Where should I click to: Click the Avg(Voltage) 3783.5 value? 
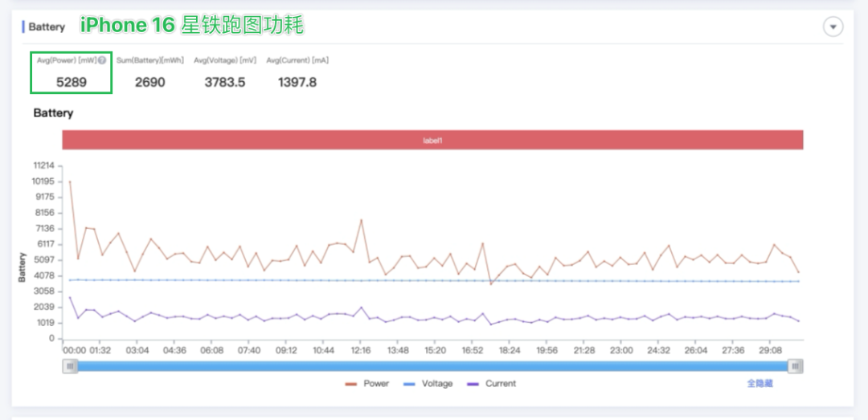click(x=224, y=82)
